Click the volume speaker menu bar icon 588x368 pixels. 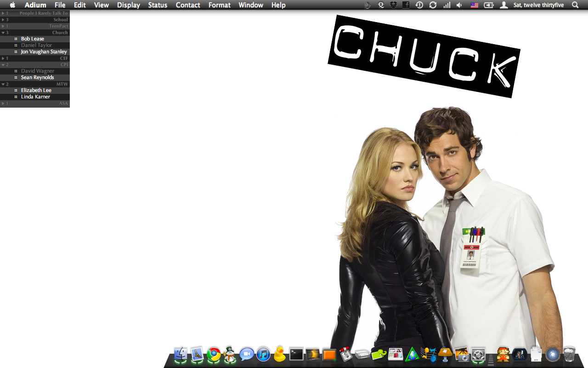tap(459, 5)
